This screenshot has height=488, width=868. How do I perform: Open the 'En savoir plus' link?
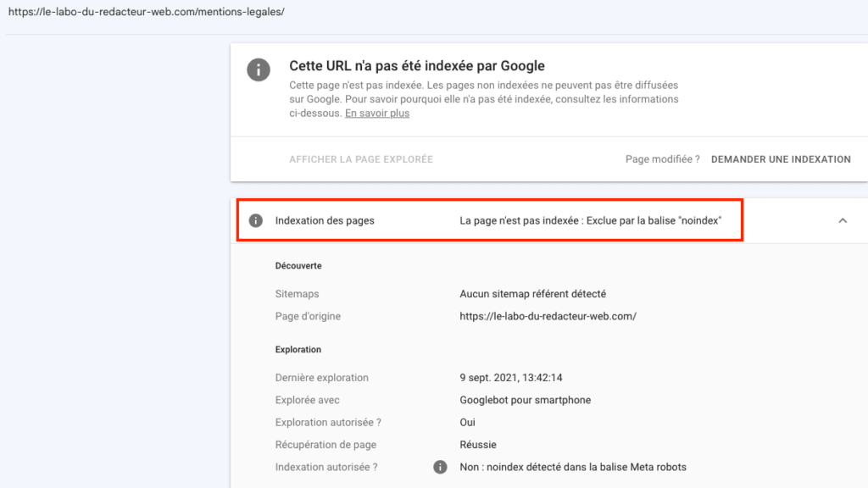[x=377, y=114]
